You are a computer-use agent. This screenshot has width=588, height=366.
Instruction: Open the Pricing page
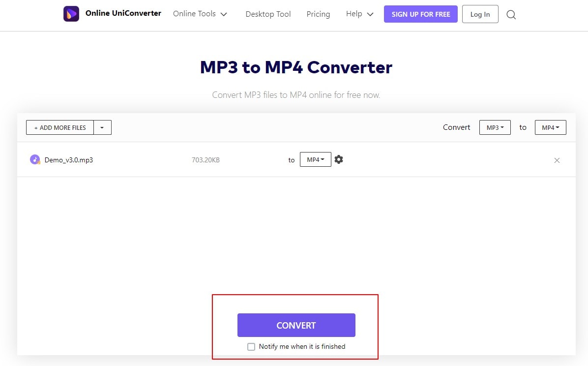point(319,14)
